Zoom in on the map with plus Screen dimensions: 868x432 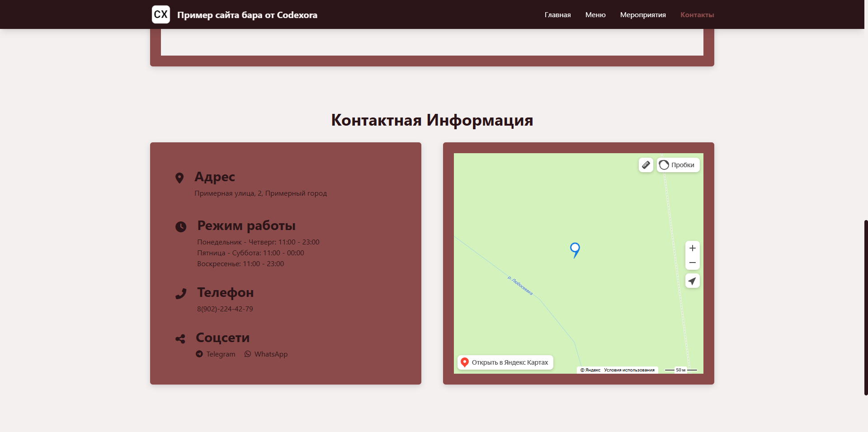click(693, 248)
